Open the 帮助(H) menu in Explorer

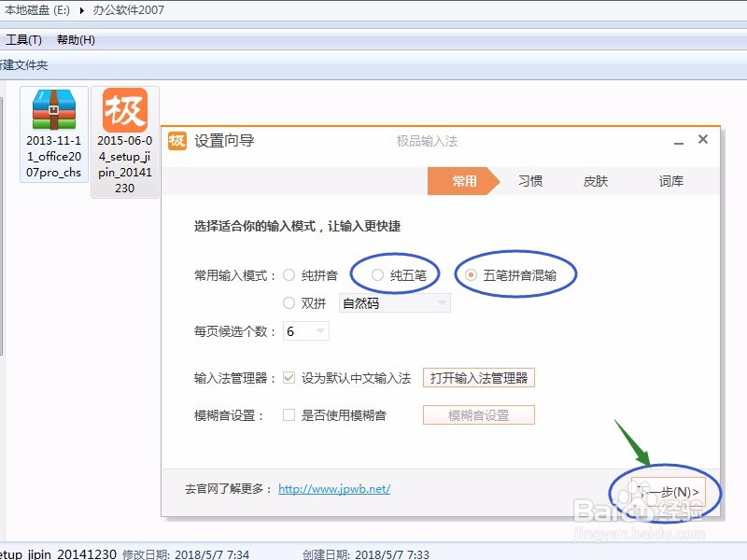point(76,40)
